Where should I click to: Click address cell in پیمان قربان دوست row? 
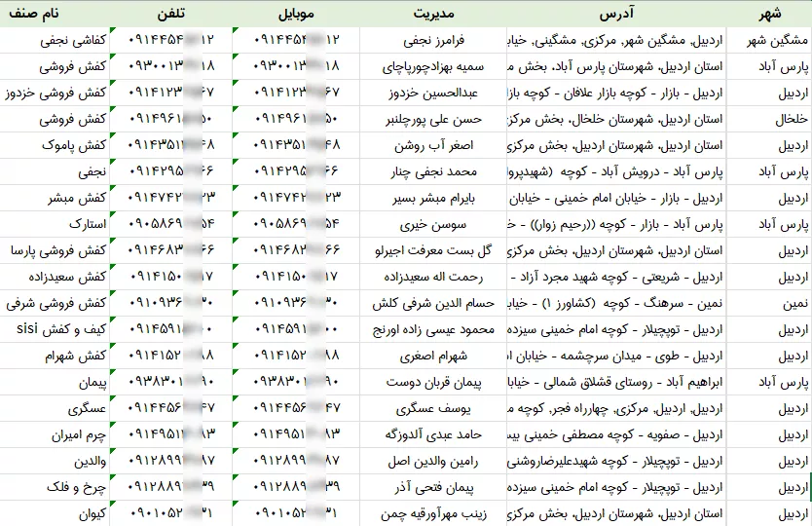tap(616, 383)
